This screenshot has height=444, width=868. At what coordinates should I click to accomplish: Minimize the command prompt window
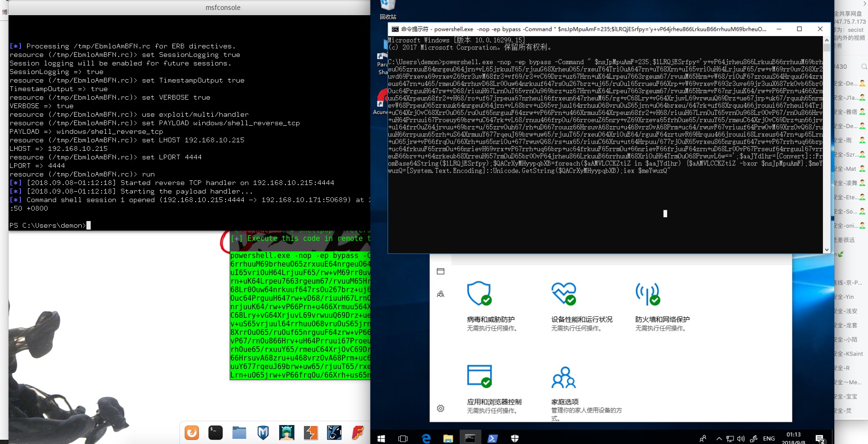pos(779,29)
